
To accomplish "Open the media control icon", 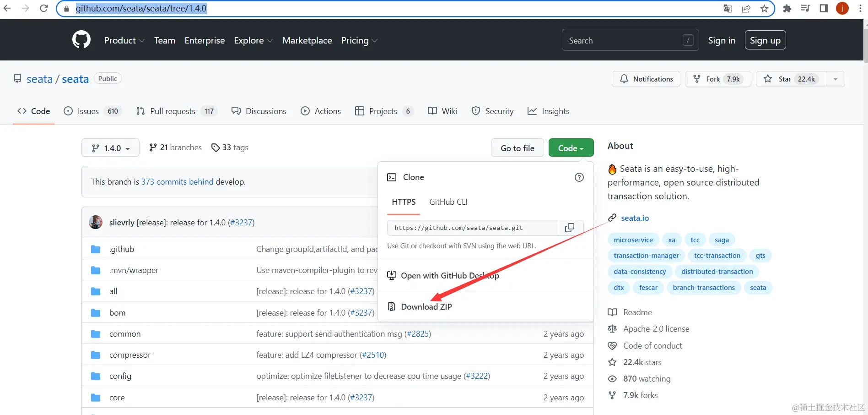I will tap(805, 8).
